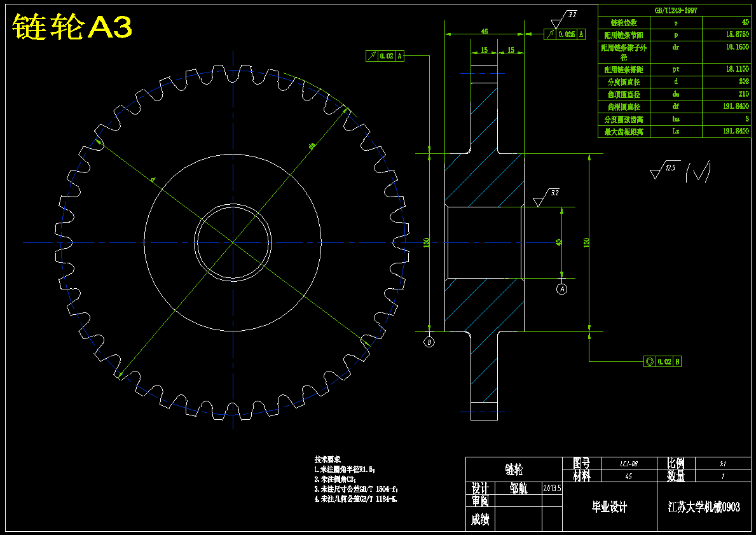Click material value 45 in title block
The image size is (756, 535).
(x=629, y=476)
